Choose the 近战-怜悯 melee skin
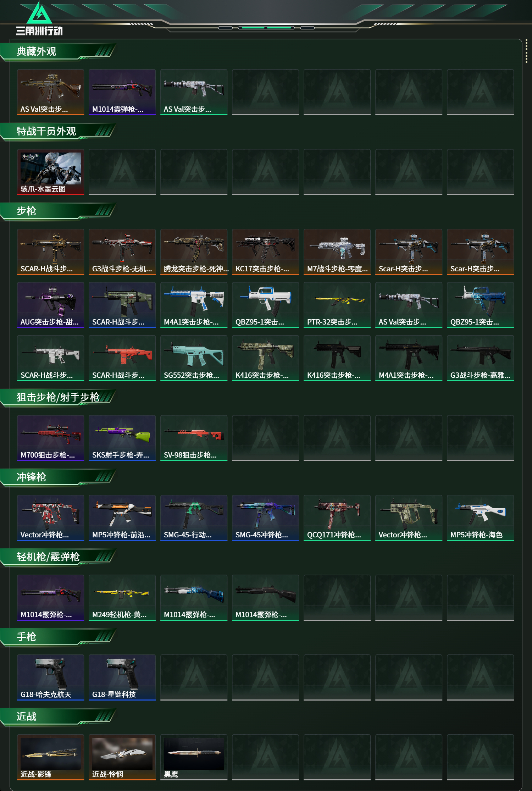532x791 pixels. [122, 757]
